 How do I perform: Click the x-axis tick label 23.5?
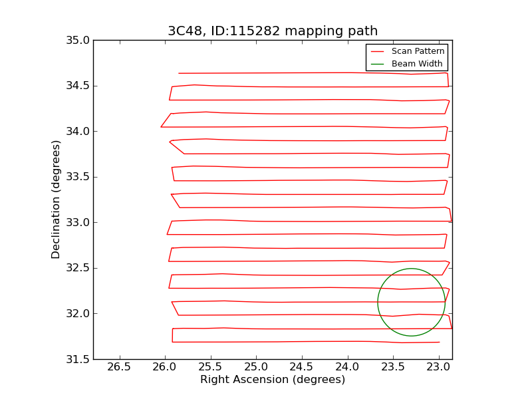pos(393,367)
